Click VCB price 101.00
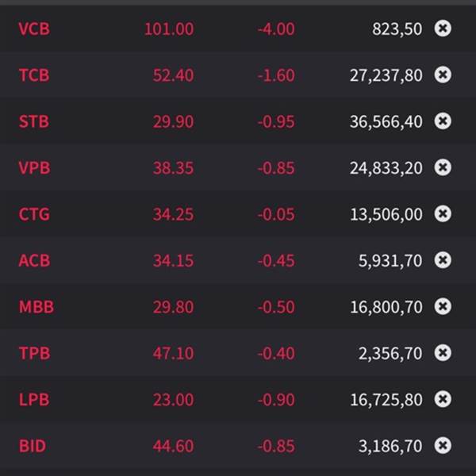This screenshot has width=476, height=476. click(x=169, y=29)
